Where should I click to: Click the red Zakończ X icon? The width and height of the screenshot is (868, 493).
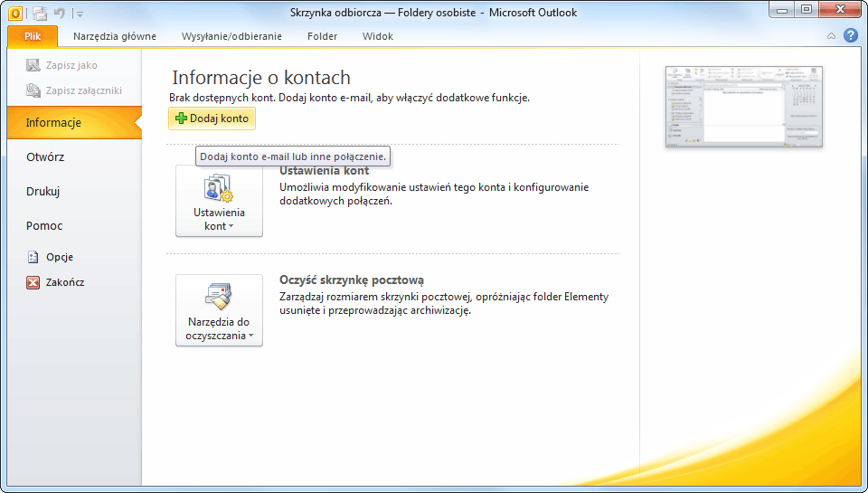pyautogui.click(x=33, y=282)
